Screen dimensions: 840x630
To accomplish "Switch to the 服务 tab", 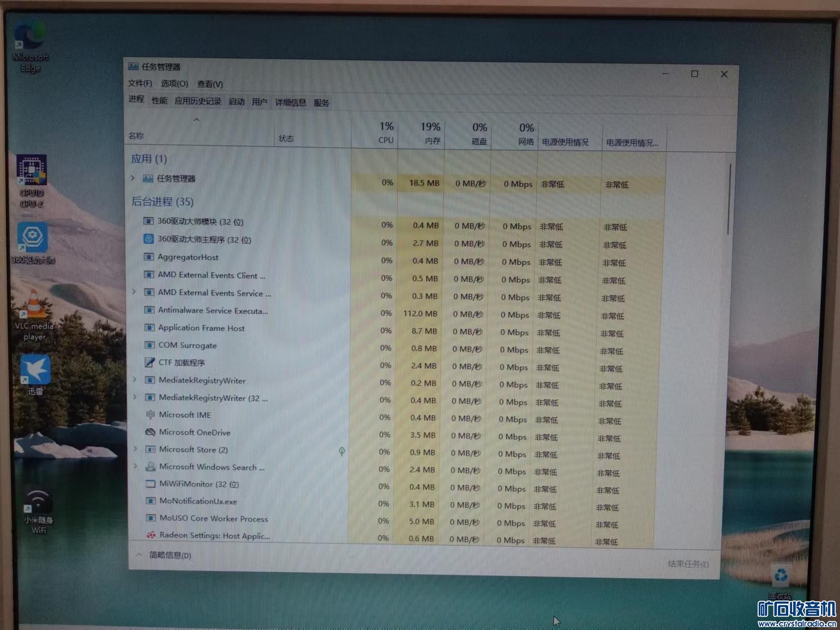I will (x=321, y=103).
